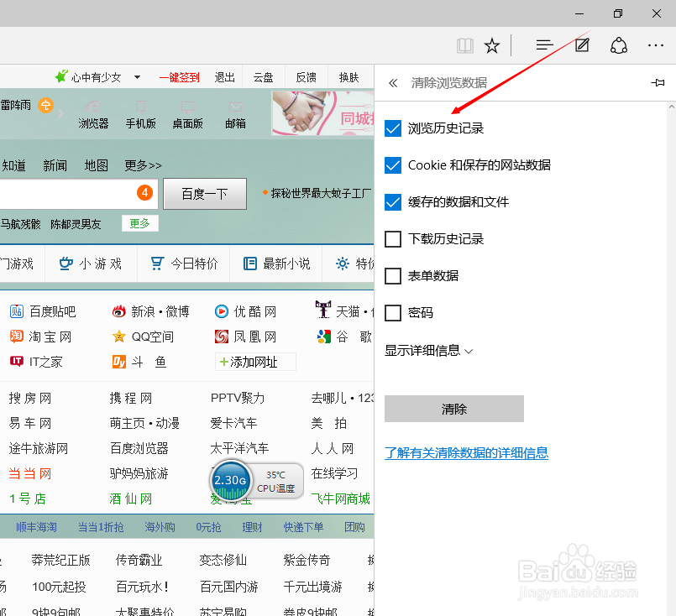The width and height of the screenshot is (676, 616).
Task: Open the 手机版 icon shortcut
Action: (140, 115)
